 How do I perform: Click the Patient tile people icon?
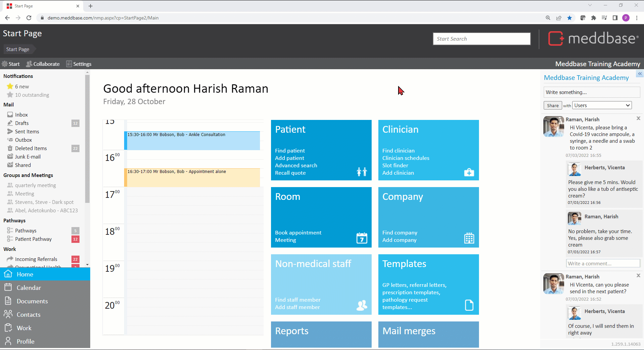click(362, 172)
